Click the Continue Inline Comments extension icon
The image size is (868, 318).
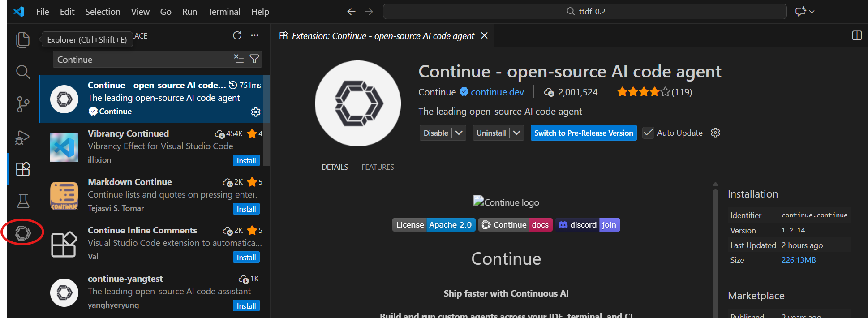64,244
